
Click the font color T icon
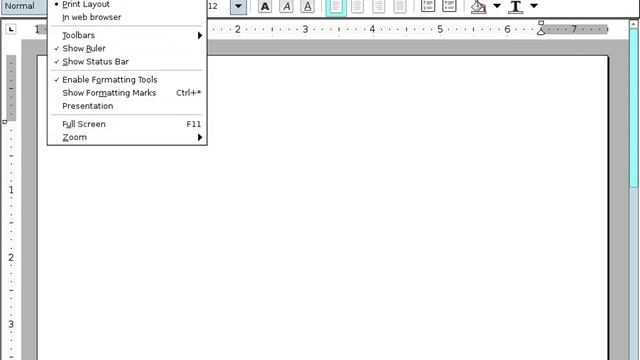pos(516,7)
